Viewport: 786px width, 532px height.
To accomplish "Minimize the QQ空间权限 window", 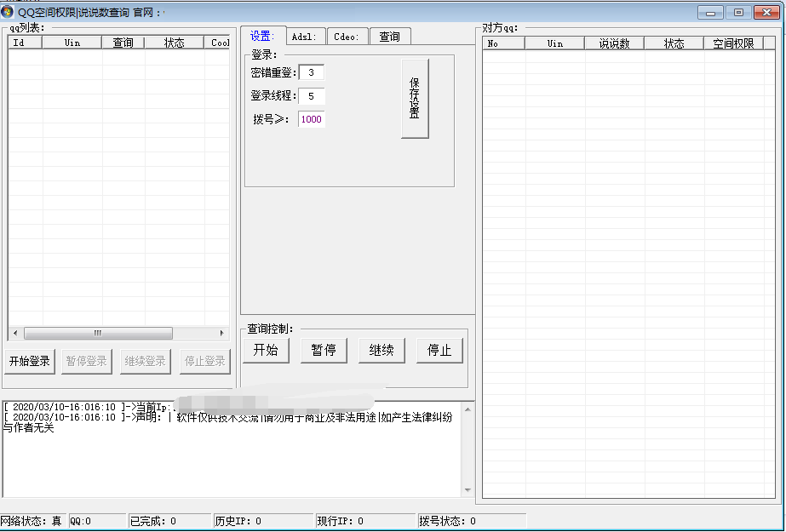I will (x=710, y=13).
